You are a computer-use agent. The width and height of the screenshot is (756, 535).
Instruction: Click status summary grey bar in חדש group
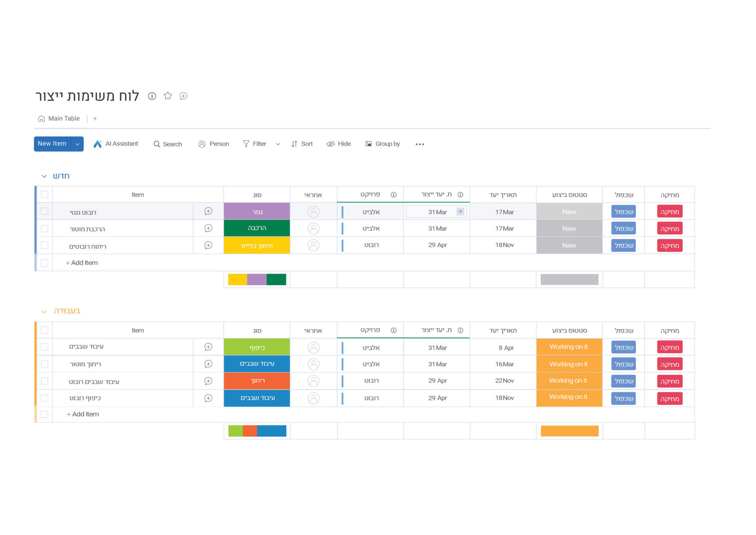[569, 279]
